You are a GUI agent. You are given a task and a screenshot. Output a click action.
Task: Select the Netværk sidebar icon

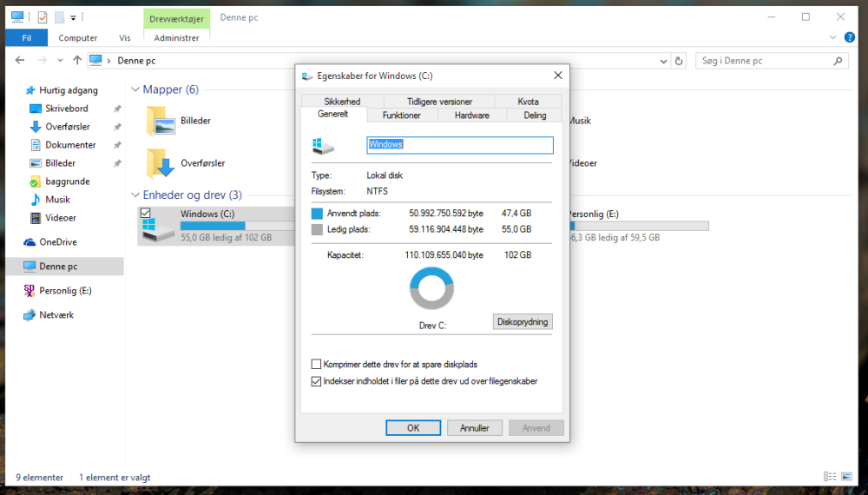coord(30,315)
